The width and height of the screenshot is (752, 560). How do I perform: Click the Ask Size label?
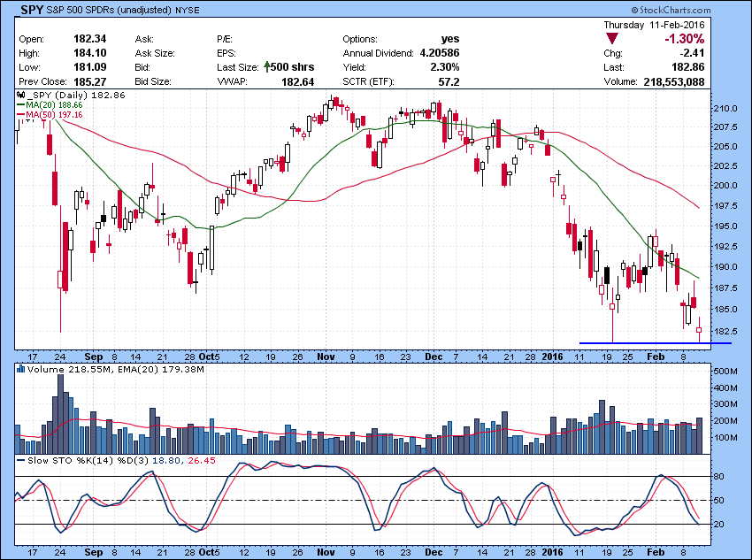pyautogui.click(x=155, y=53)
